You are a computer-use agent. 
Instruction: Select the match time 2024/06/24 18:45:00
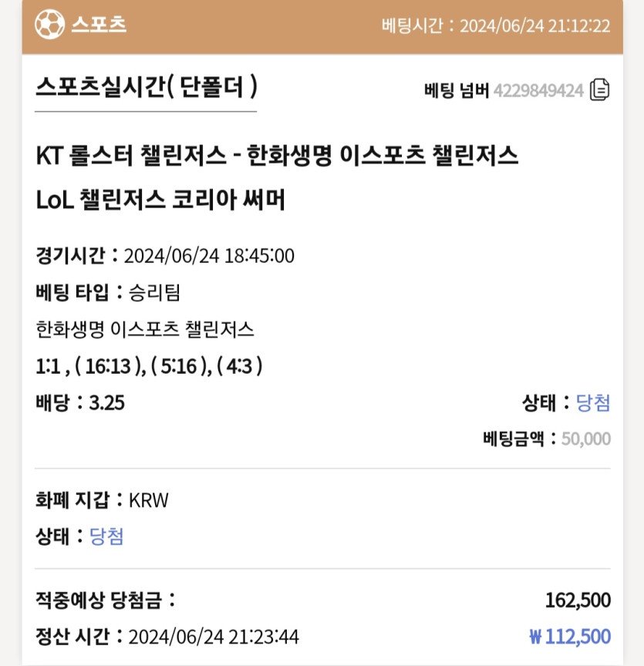click(x=209, y=256)
